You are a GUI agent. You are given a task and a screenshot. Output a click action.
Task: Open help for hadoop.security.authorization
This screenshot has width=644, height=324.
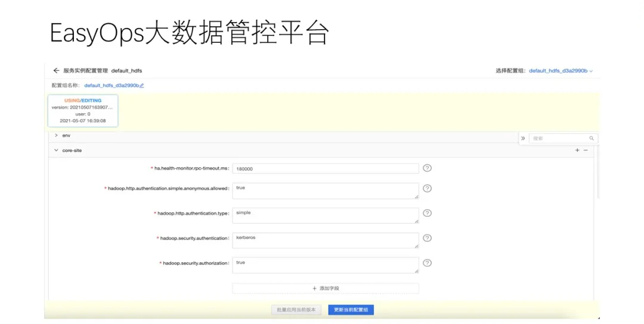pos(427,263)
